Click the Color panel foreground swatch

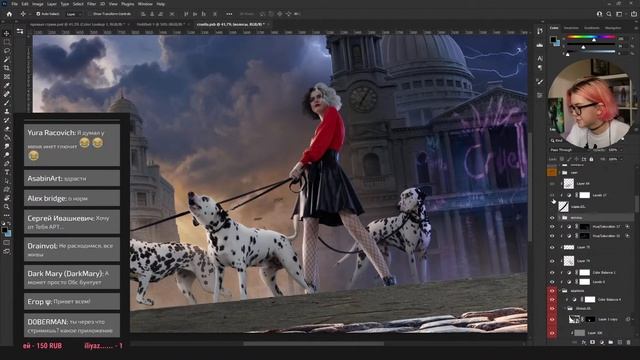pos(553,39)
